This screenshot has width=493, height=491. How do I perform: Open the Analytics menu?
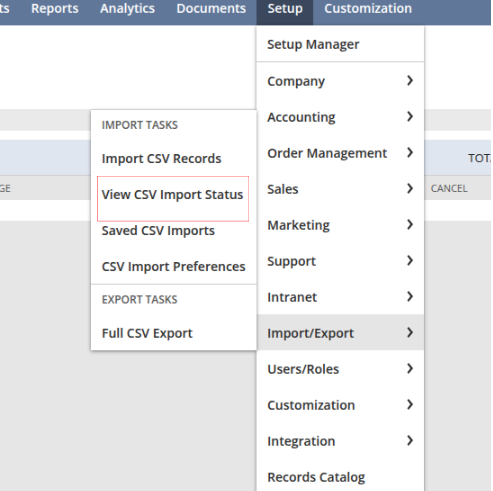(x=127, y=9)
